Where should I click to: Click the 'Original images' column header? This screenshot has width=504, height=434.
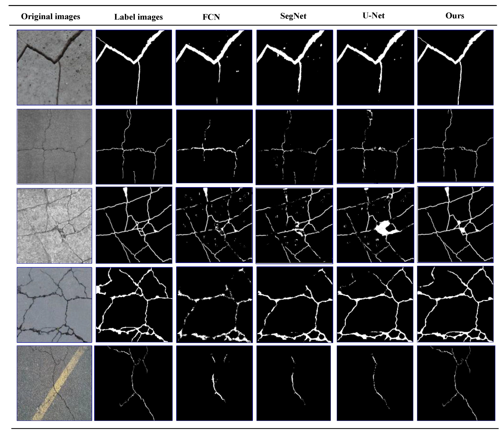pos(51,17)
